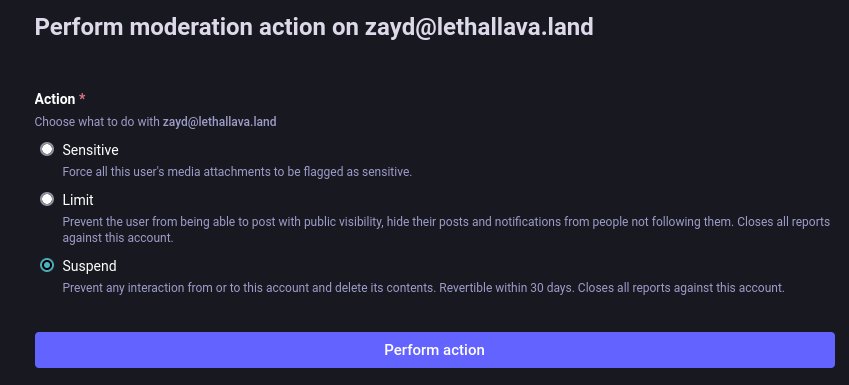
Task: Select the Suspend radio button
Action: [47, 265]
